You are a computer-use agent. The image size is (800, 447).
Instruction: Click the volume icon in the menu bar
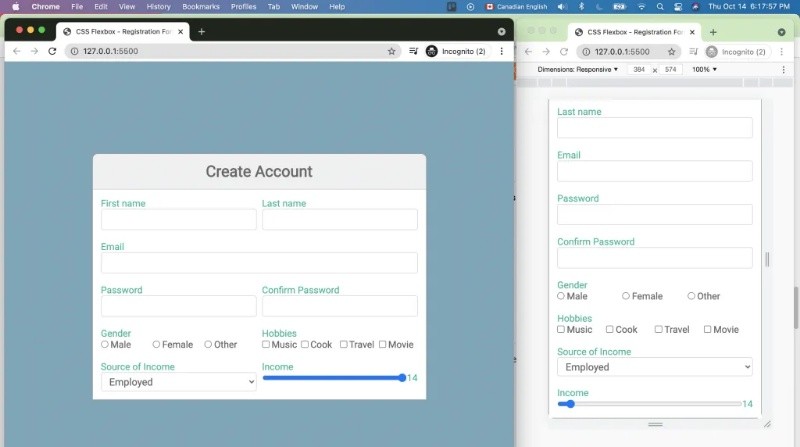[562, 7]
